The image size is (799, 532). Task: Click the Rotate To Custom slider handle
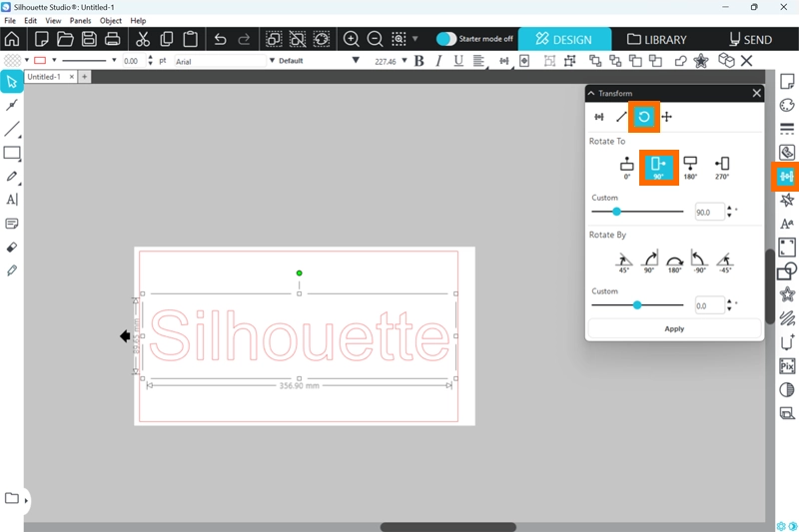[x=616, y=212]
